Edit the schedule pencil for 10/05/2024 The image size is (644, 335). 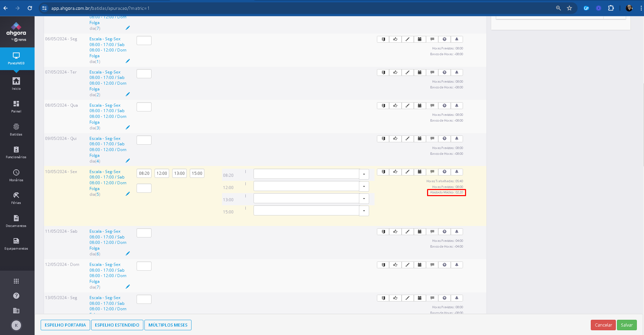click(128, 194)
